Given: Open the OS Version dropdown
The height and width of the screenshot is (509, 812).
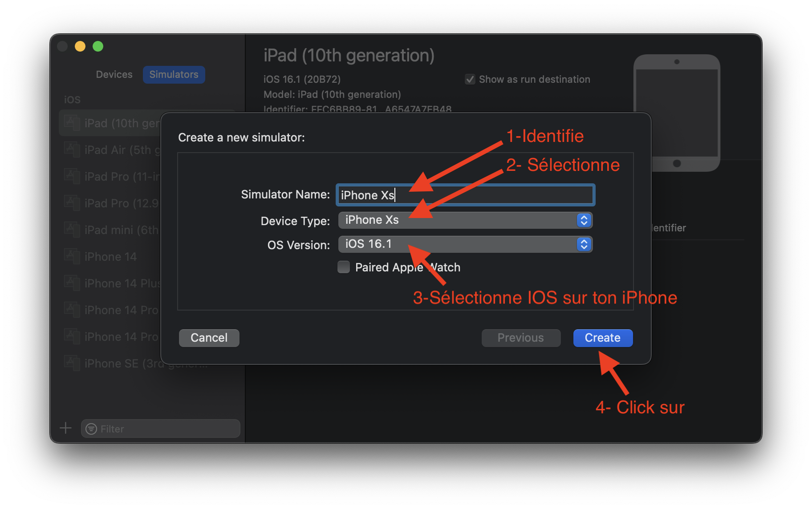Looking at the screenshot, I should (465, 244).
